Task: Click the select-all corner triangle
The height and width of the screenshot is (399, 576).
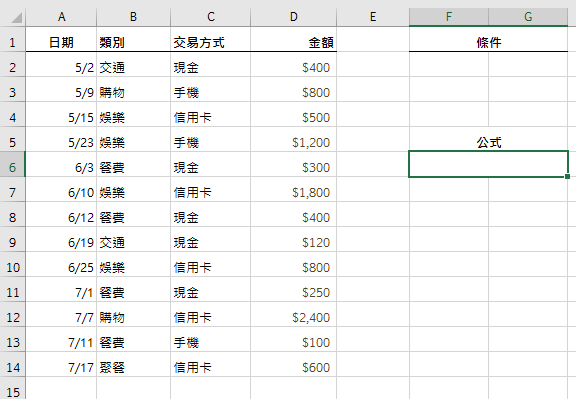Action: (17, 17)
